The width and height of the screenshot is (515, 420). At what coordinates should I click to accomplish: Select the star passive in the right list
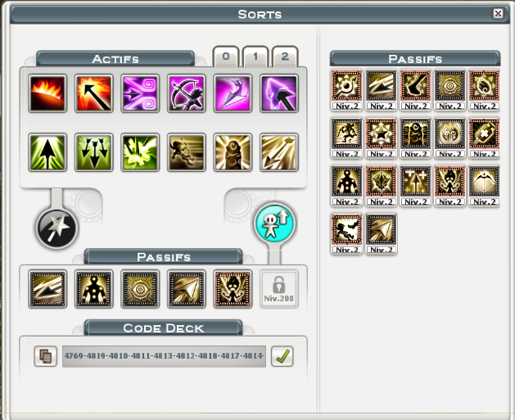click(x=381, y=134)
